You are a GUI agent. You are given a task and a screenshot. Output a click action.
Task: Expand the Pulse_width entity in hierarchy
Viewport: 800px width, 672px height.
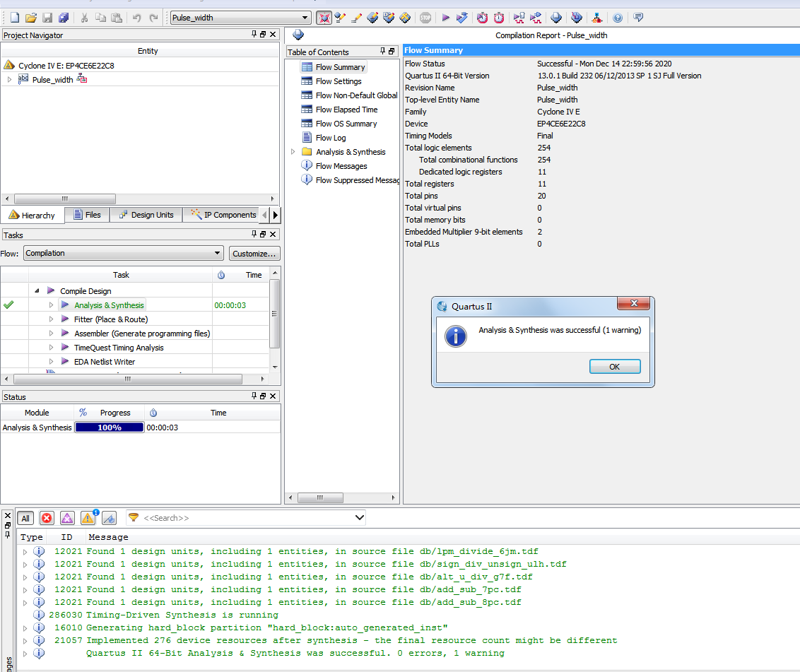pyautogui.click(x=9, y=80)
